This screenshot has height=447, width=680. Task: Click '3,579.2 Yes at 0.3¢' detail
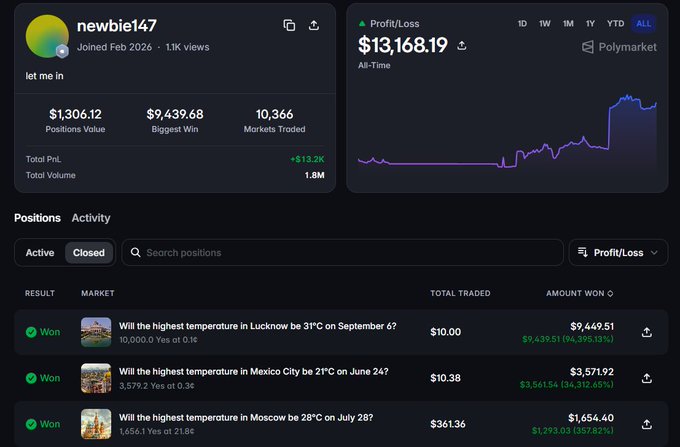(157, 385)
